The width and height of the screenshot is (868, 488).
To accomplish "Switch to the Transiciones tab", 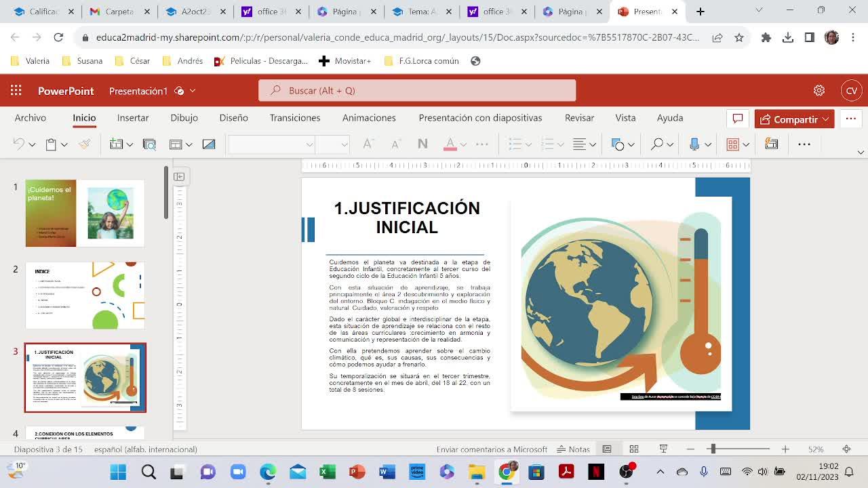I will [x=294, y=118].
